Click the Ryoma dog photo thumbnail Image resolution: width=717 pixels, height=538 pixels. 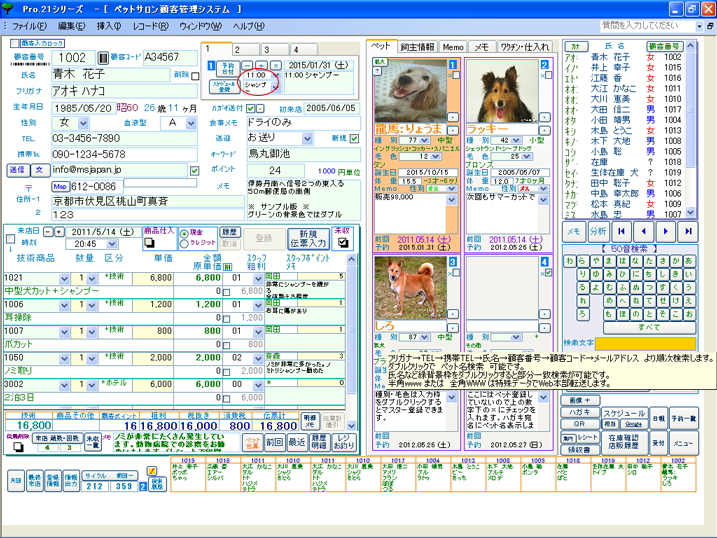pos(410,91)
